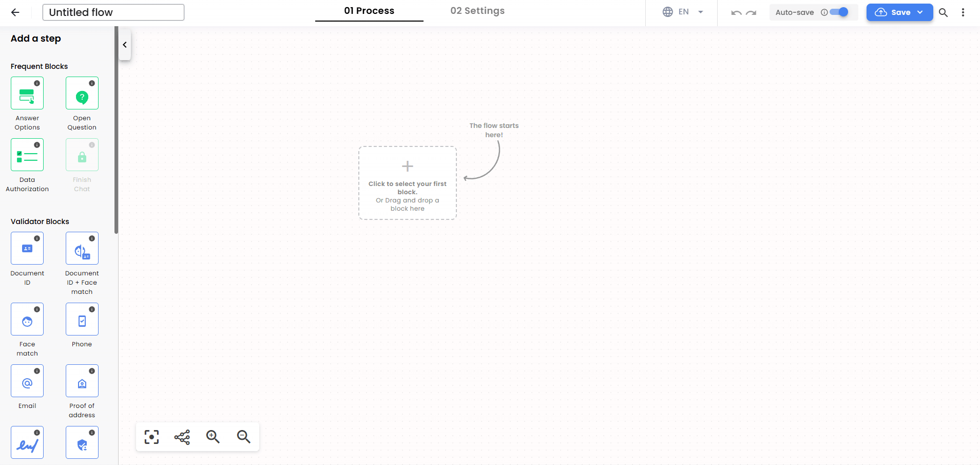
Task: Pick the Phone validator block
Action: (82, 319)
